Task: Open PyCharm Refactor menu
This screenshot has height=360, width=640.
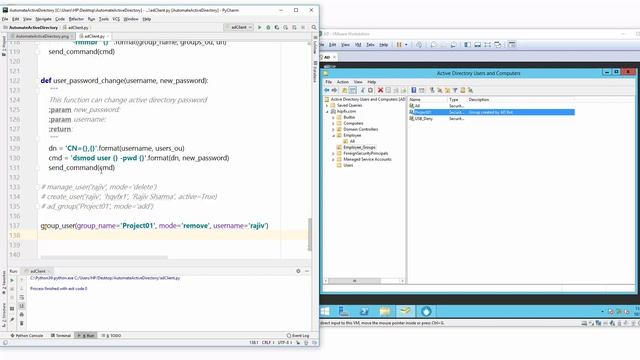Action: click(x=76, y=19)
